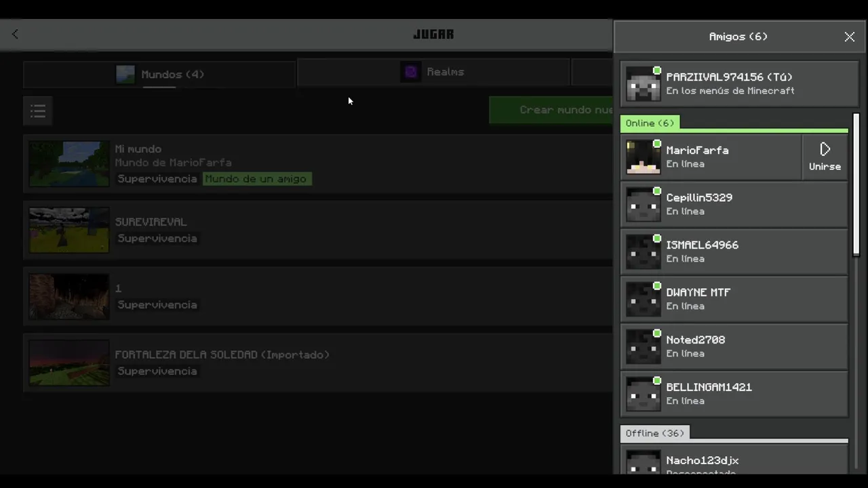Screen dimensions: 868x488
Task: Switch to the Mundos (4) tab
Action: pyautogui.click(x=159, y=74)
